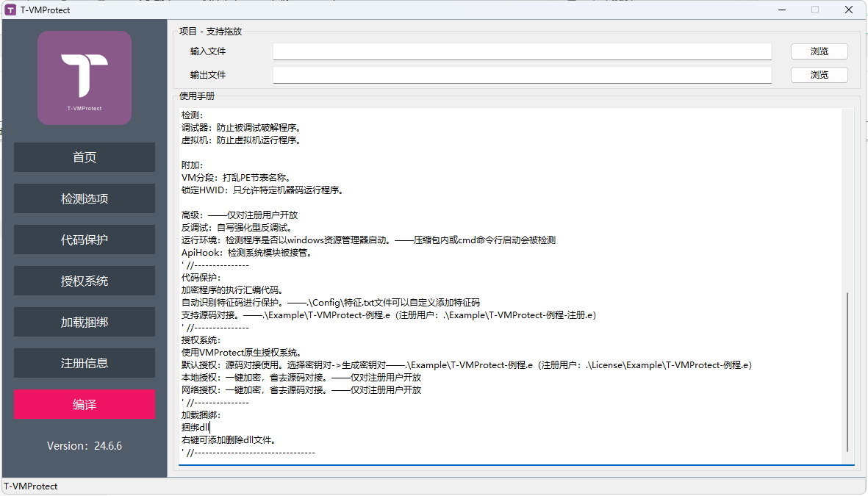The width and height of the screenshot is (868, 496).
Task: Click the T-VMProtect title bar app icon
Action: click(10, 10)
